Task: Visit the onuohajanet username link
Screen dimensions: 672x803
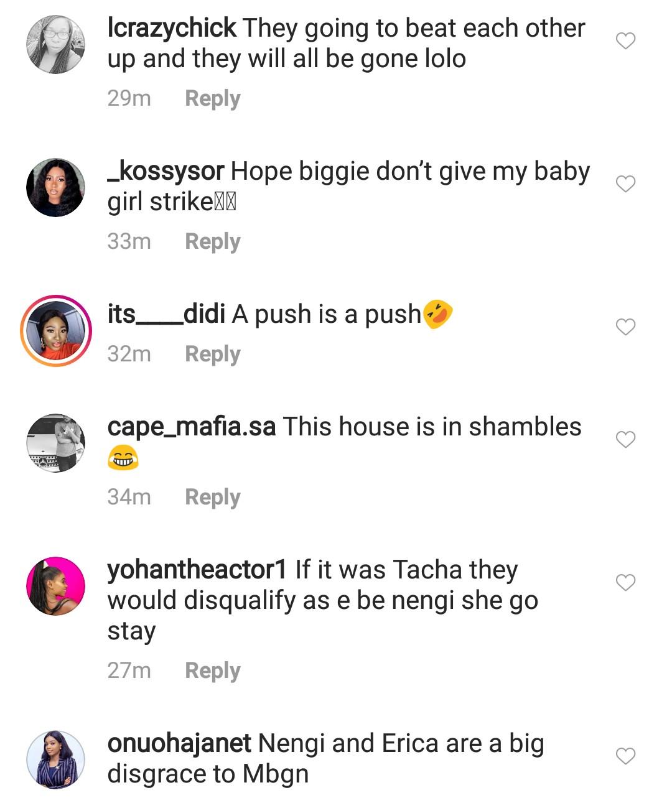Action: click(179, 743)
